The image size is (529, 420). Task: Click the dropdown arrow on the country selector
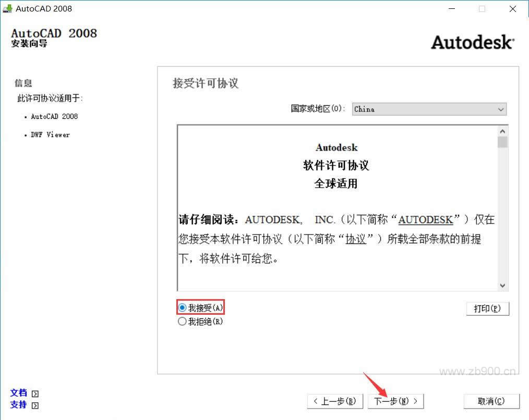pos(501,109)
